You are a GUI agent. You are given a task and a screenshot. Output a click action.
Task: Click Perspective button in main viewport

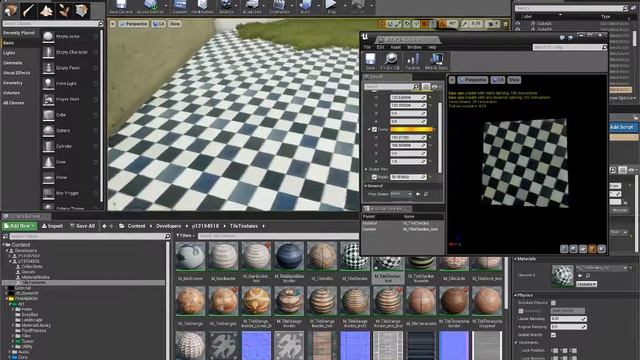click(x=133, y=24)
